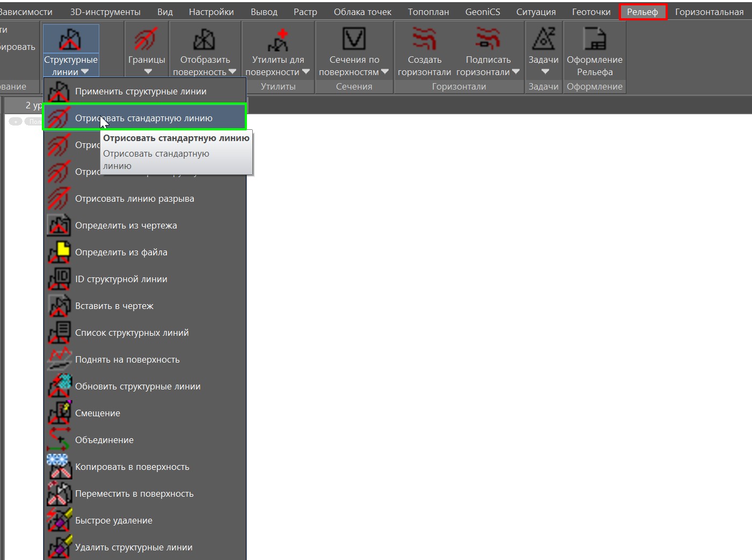Select the 'Список структурных линий' icon

click(59, 333)
